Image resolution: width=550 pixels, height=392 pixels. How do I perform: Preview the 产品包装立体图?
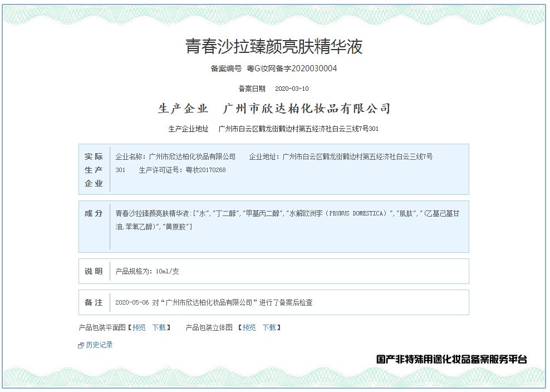coord(249,327)
